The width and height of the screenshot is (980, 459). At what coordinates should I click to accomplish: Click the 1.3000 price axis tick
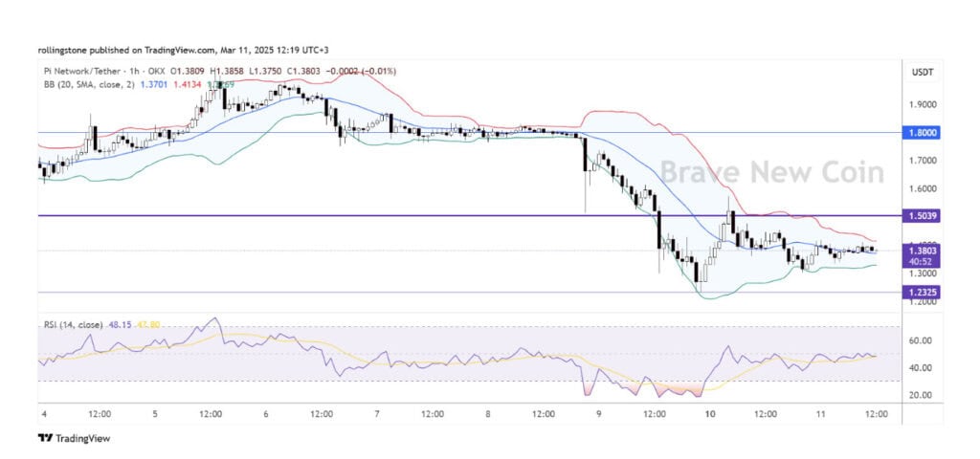[x=923, y=273]
